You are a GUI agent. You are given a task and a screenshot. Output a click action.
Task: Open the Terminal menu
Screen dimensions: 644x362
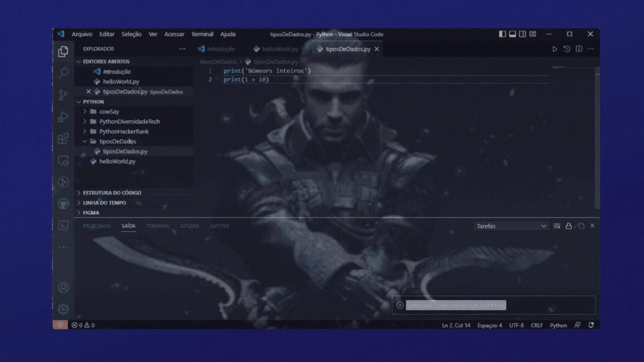click(x=202, y=34)
